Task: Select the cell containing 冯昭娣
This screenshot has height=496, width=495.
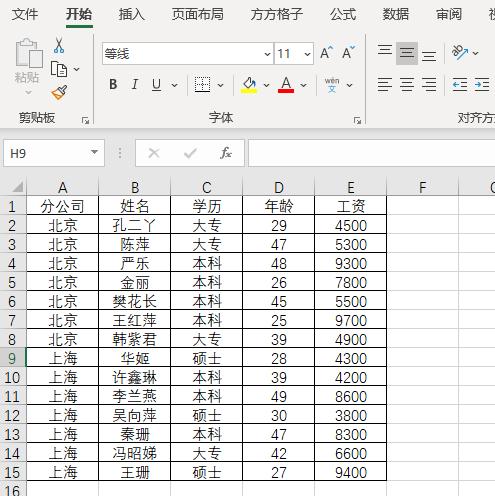Action: (134, 453)
